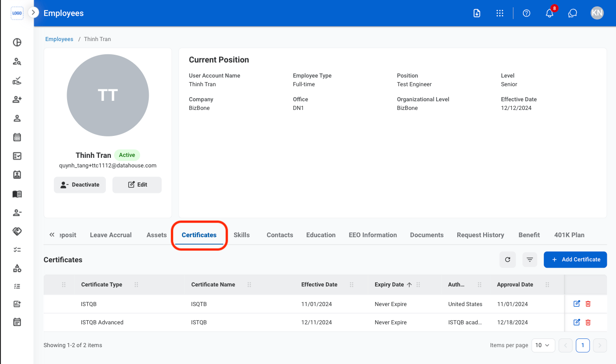Open the KN user avatar menu
The image size is (616, 364).
coord(597,13)
